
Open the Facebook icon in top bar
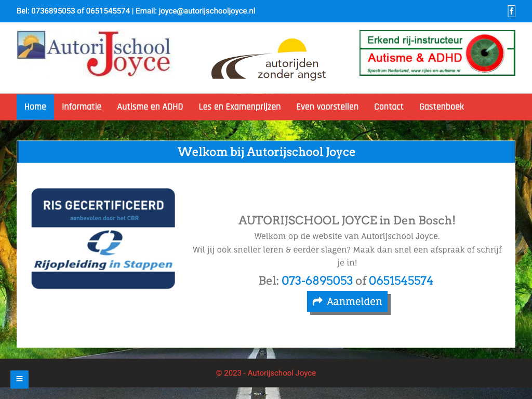click(511, 11)
